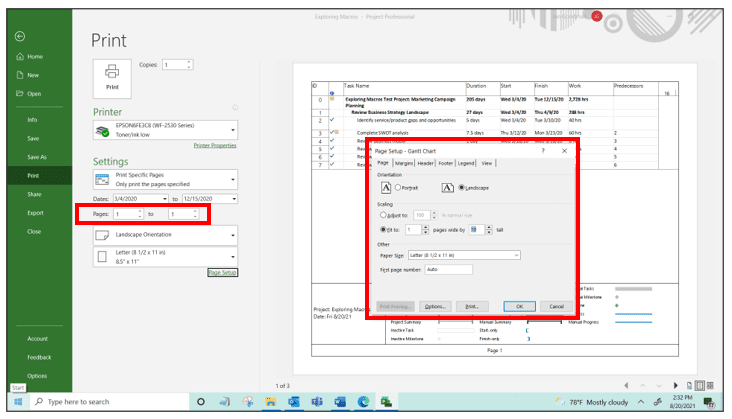Open Info in the Backstage menu
This screenshot has height=419, width=732.
coord(32,120)
